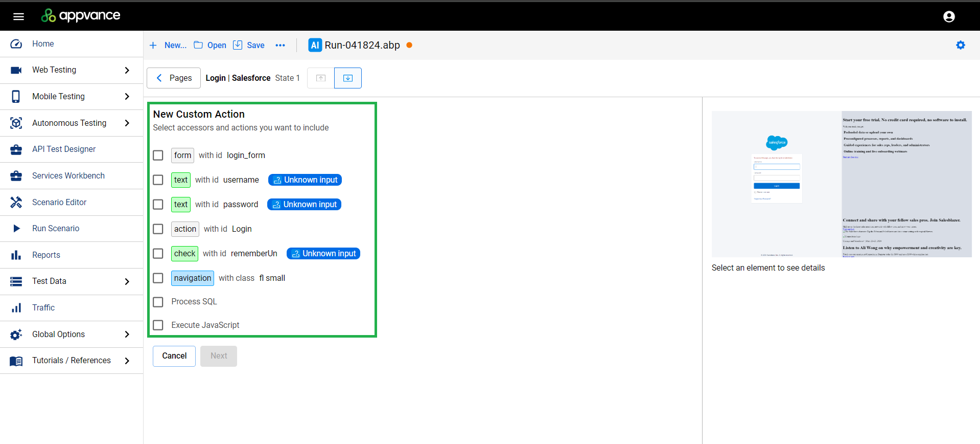Check the text password checkbox
The image size is (980, 444).
pos(158,205)
